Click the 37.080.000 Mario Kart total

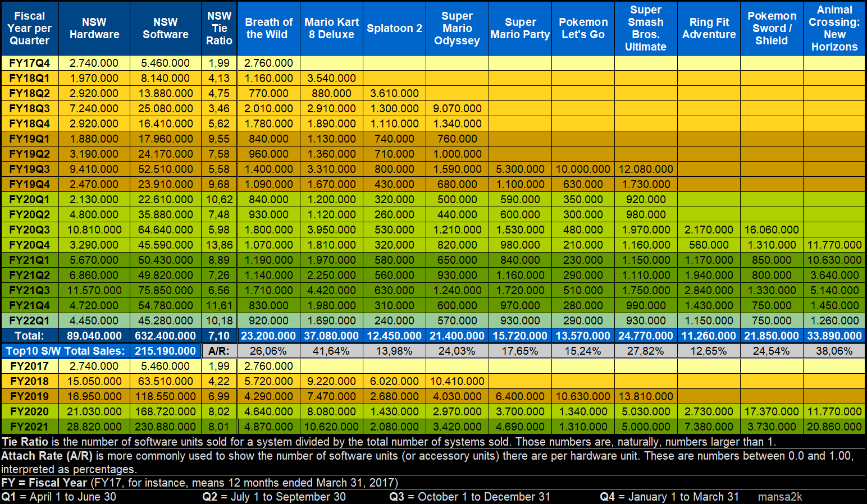coord(332,336)
